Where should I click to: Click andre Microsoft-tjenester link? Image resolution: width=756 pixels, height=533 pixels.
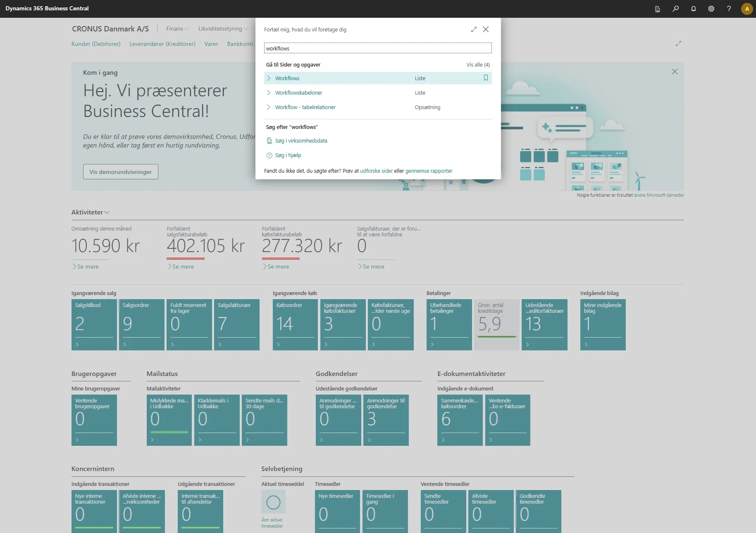pyautogui.click(x=659, y=195)
